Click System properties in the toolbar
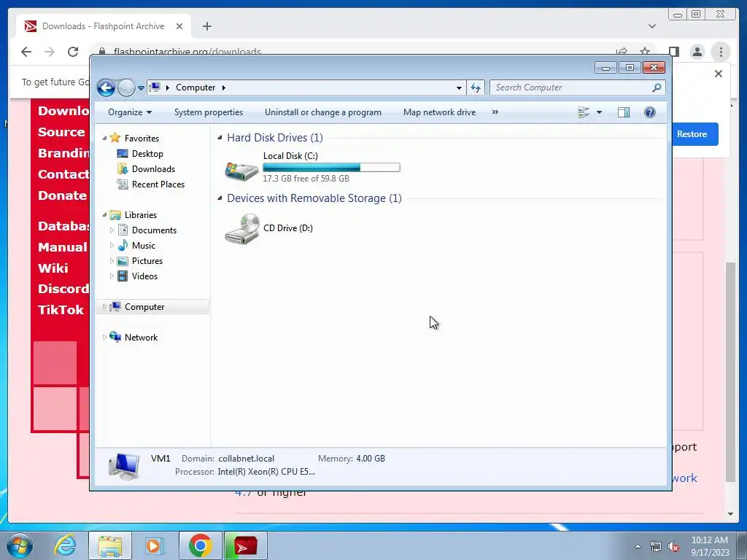The width and height of the screenshot is (747, 560). pyautogui.click(x=208, y=112)
